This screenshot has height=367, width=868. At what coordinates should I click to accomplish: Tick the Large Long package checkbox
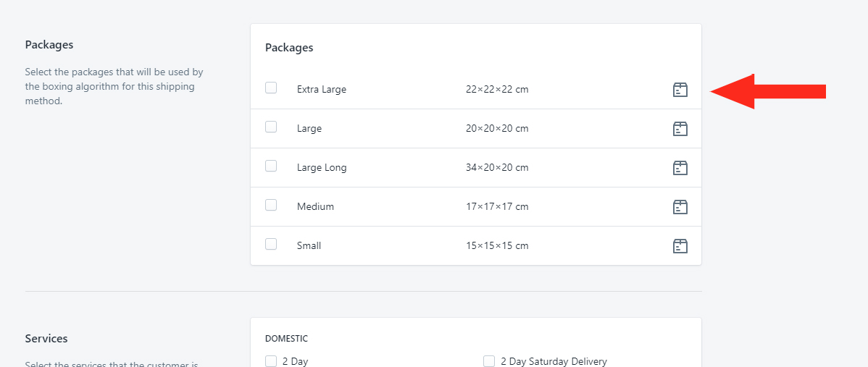click(x=271, y=166)
